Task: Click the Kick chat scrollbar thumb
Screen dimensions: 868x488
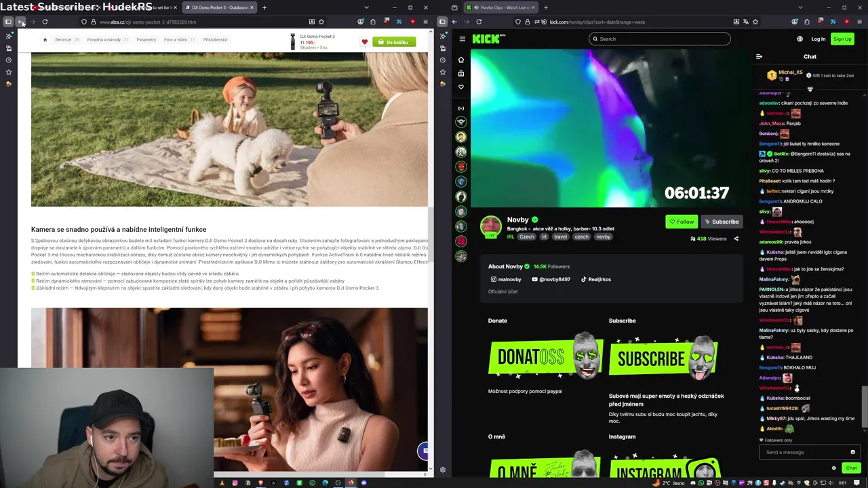Action: click(864, 407)
